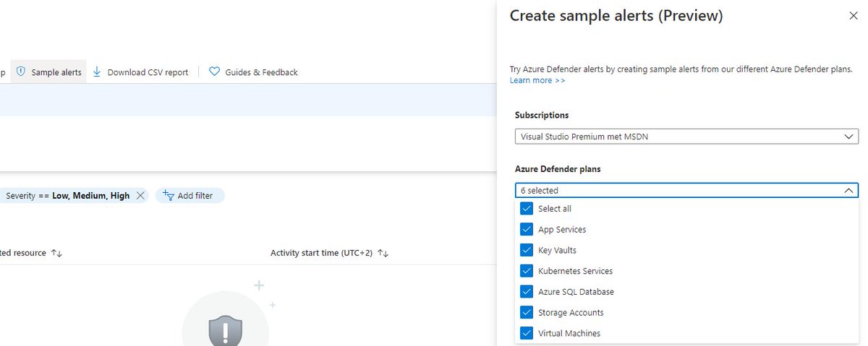Uncheck the Select all checkbox
This screenshot has height=346, width=868.
[527, 209]
